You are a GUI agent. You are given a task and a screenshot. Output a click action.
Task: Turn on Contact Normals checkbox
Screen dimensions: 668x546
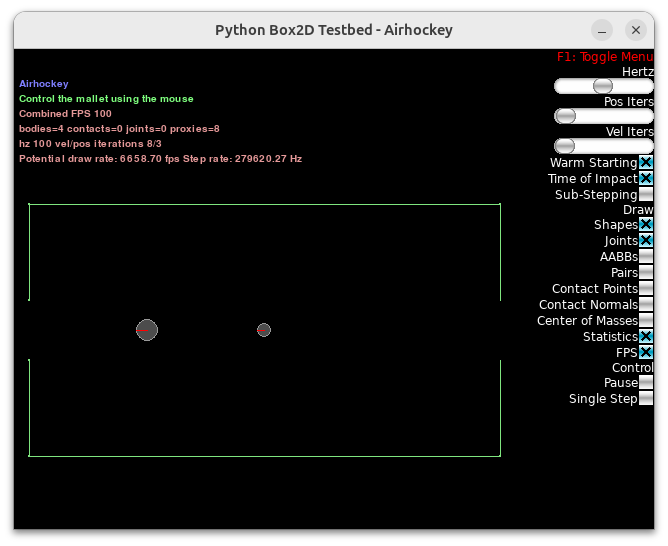pyautogui.click(x=646, y=305)
